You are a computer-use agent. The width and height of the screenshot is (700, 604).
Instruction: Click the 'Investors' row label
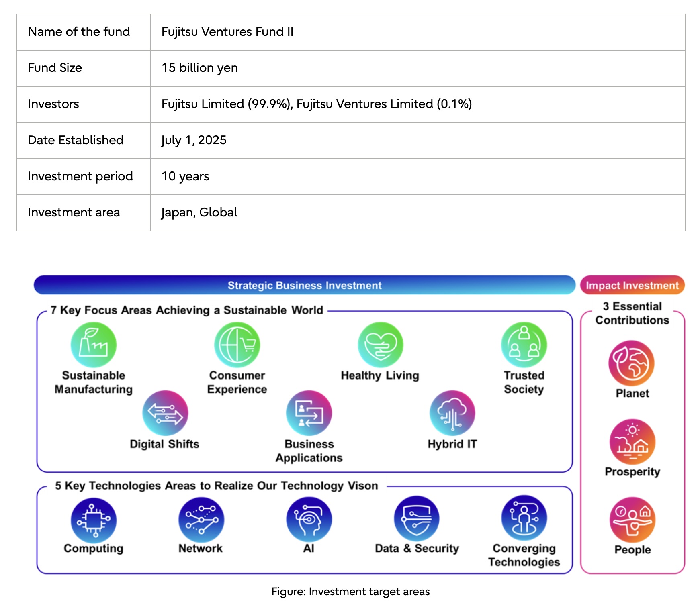click(53, 104)
